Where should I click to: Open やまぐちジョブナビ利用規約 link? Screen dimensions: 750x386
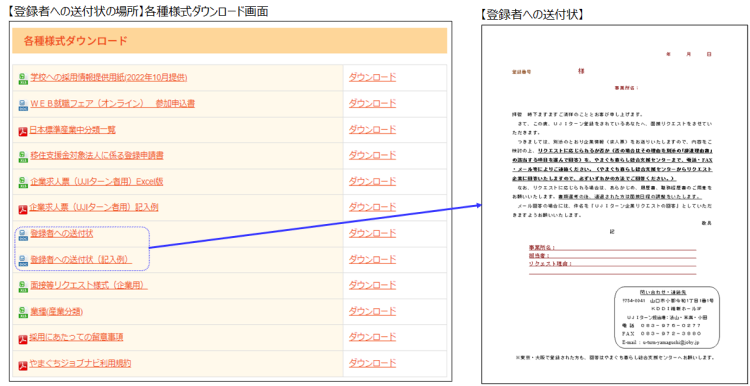[x=80, y=364]
